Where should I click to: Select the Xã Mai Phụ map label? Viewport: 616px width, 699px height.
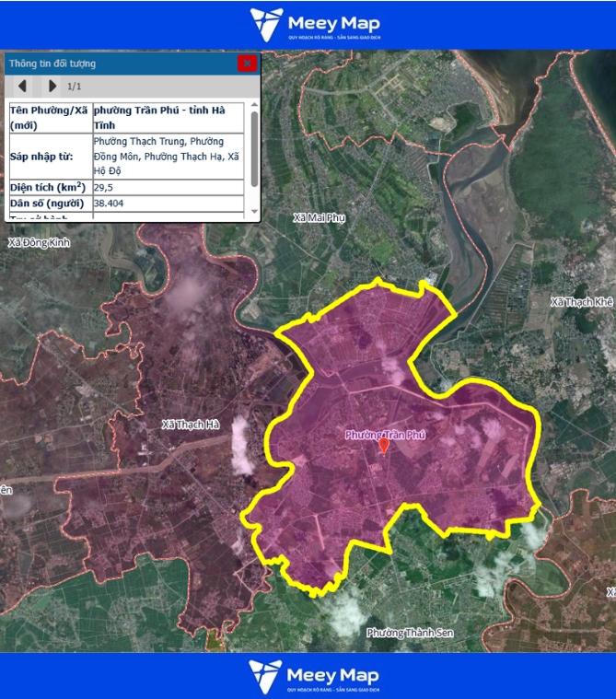pyautogui.click(x=317, y=218)
